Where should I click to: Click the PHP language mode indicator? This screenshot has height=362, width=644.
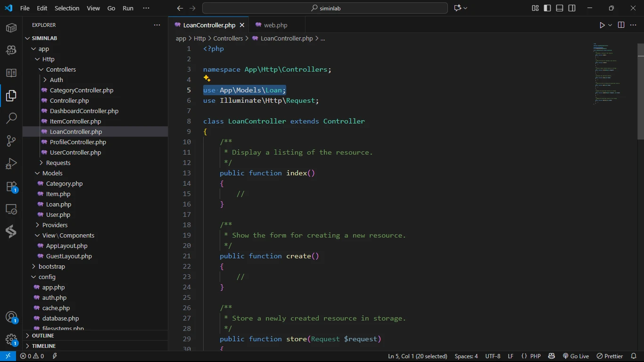(x=535, y=356)
